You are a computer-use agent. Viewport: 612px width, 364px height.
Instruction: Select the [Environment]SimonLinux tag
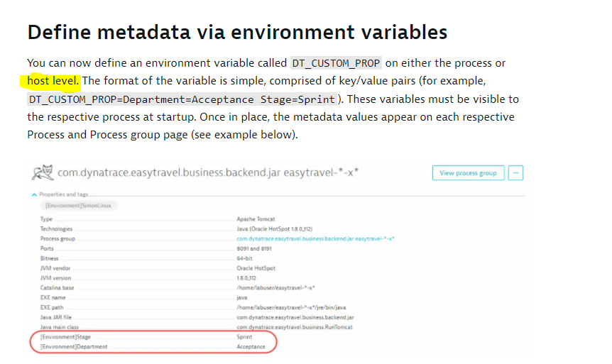click(x=78, y=205)
